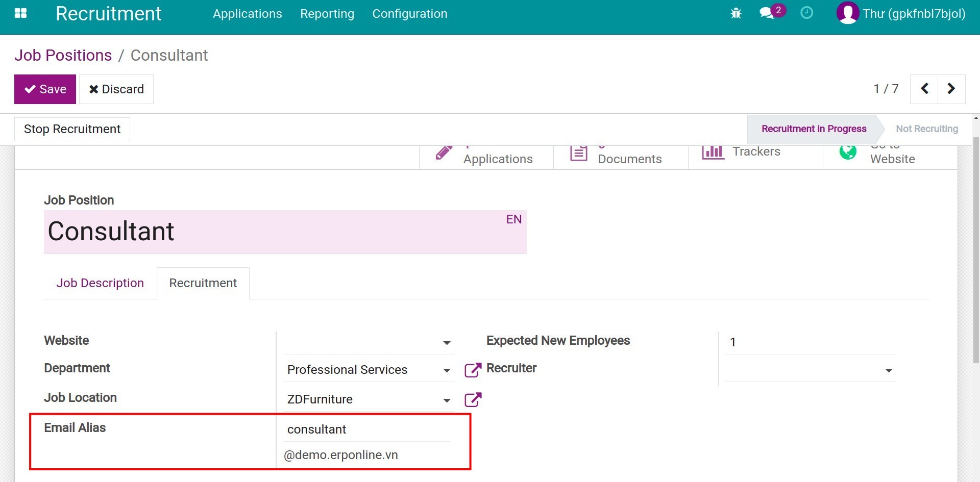
Task: Open the conversations message icon
Action: 767,13
